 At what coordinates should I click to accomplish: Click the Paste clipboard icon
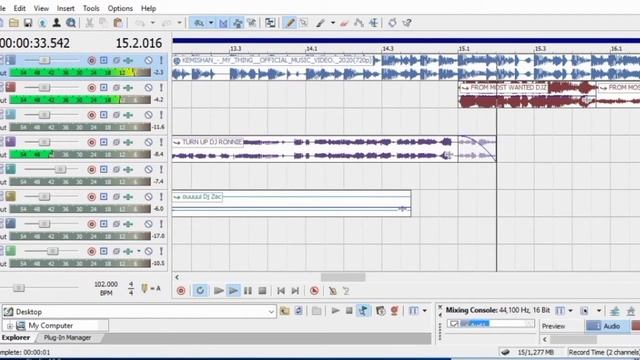pyautogui.click(x=118, y=23)
